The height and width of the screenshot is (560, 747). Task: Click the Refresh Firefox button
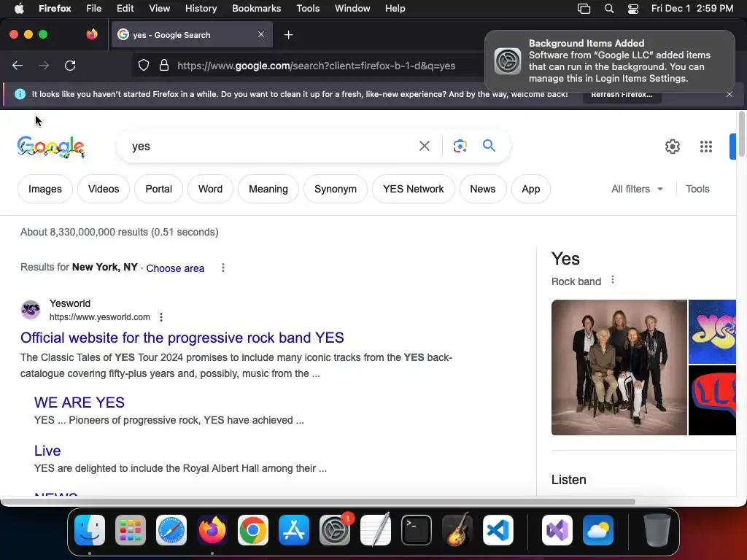(x=622, y=94)
